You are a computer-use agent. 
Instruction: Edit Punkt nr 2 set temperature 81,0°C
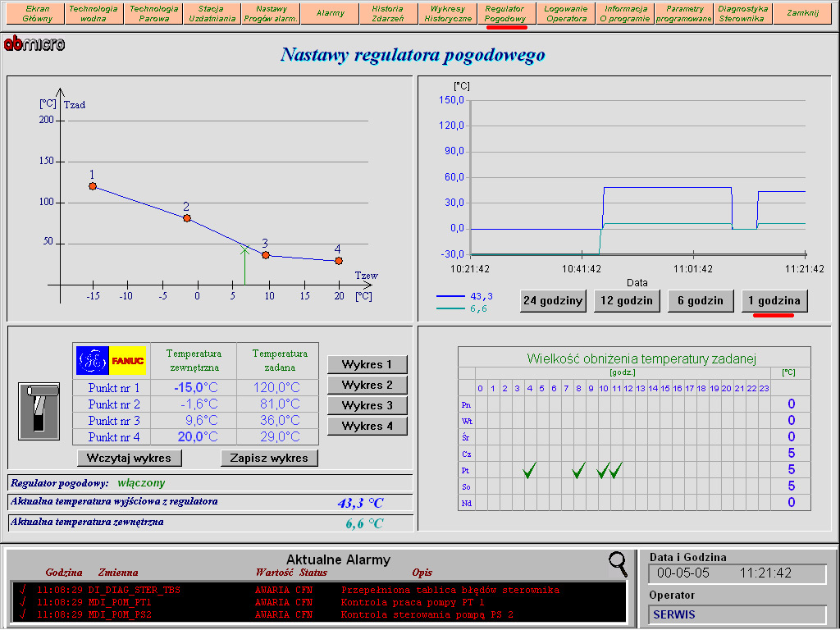tap(280, 404)
